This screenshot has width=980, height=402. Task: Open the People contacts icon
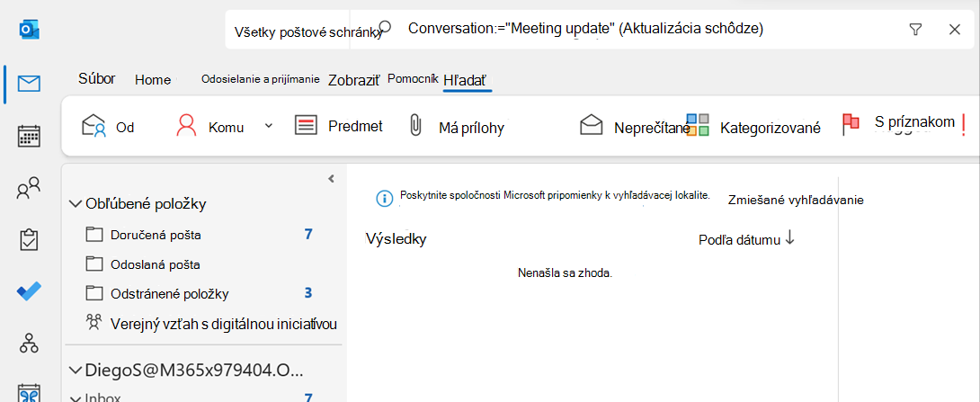(x=29, y=188)
